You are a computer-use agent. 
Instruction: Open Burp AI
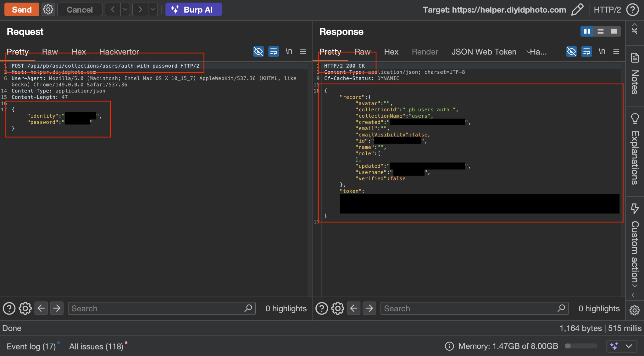[193, 9]
